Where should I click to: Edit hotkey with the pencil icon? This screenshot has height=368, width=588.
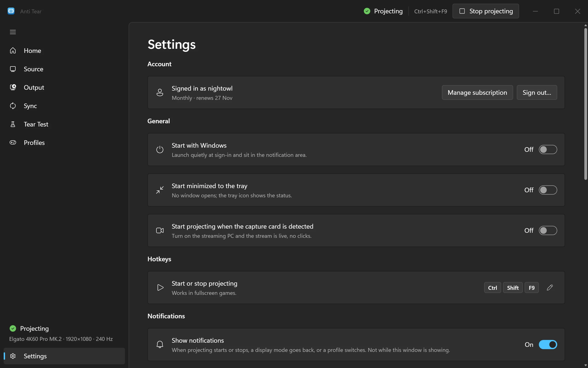[550, 287]
